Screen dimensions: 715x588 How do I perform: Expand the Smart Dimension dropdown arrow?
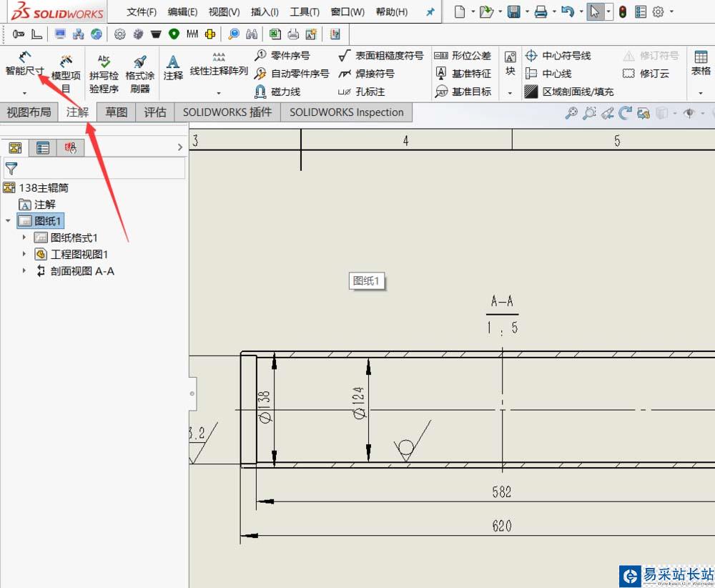click(x=24, y=93)
